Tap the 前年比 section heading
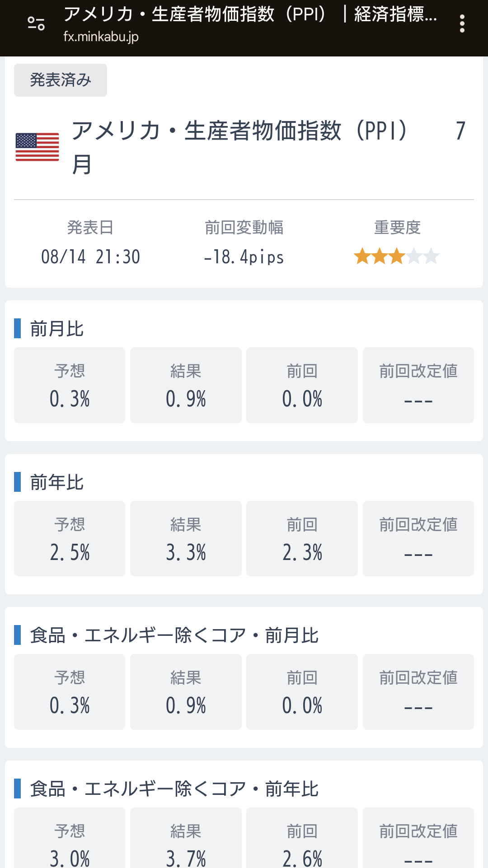The image size is (488, 868). click(x=57, y=482)
